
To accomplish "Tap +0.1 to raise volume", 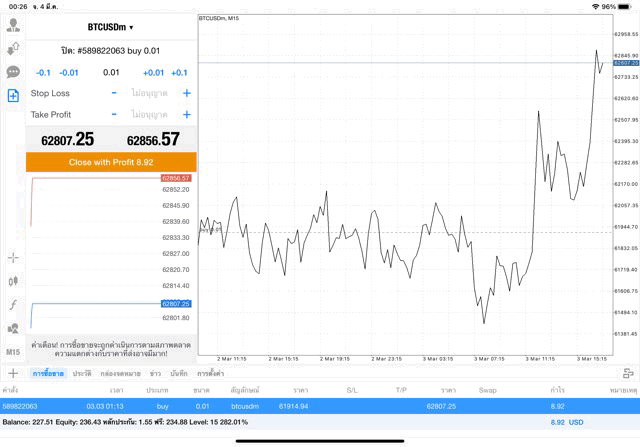I will [x=179, y=72].
